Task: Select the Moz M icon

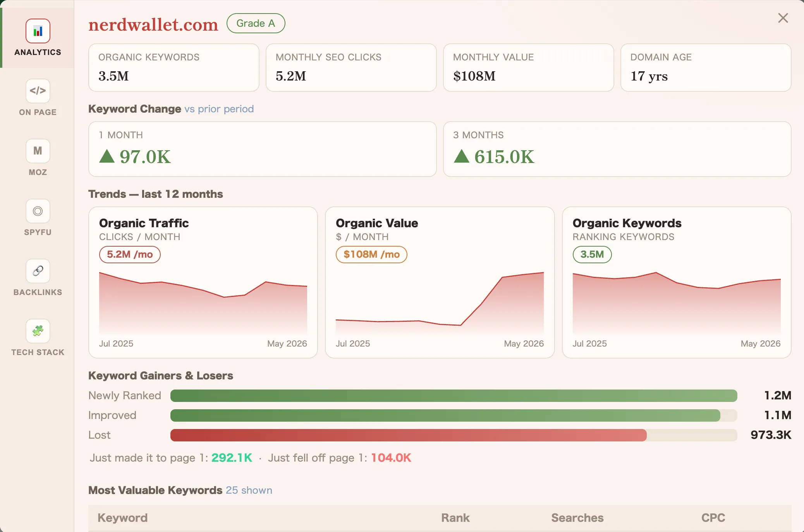Action: [38, 151]
